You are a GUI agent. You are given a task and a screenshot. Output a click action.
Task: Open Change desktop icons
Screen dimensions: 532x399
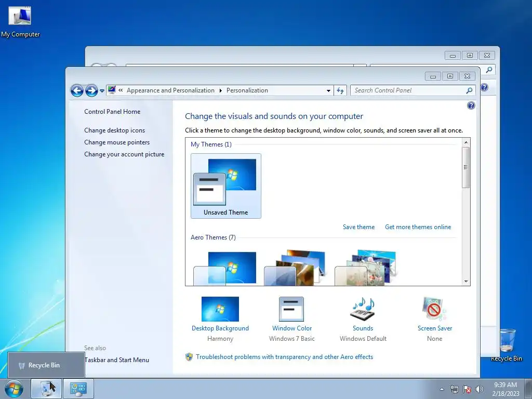(114, 130)
